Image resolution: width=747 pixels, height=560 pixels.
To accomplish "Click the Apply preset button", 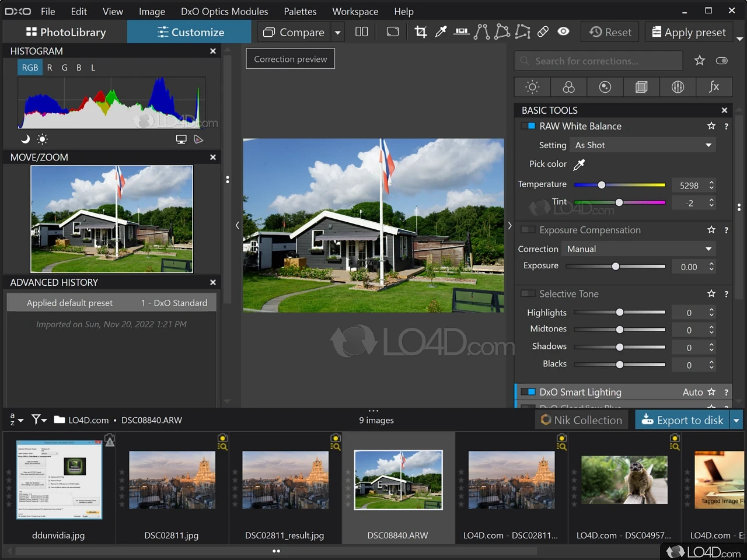I will tap(689, 32).
